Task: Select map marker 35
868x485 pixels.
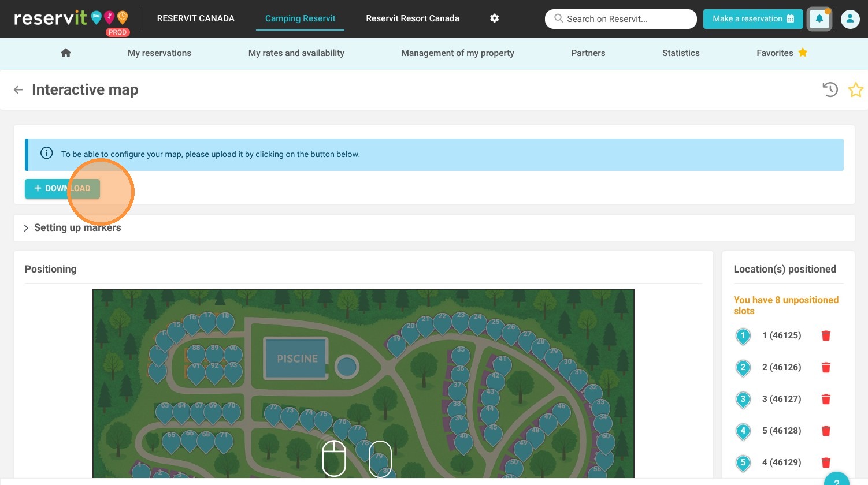Action: click(x=461, y=356)
